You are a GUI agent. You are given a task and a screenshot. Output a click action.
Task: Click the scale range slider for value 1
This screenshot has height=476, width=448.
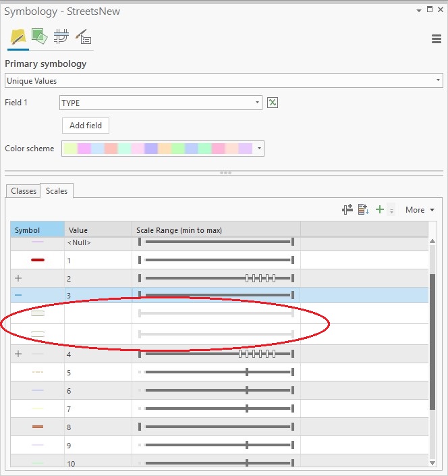pos(216,260)
